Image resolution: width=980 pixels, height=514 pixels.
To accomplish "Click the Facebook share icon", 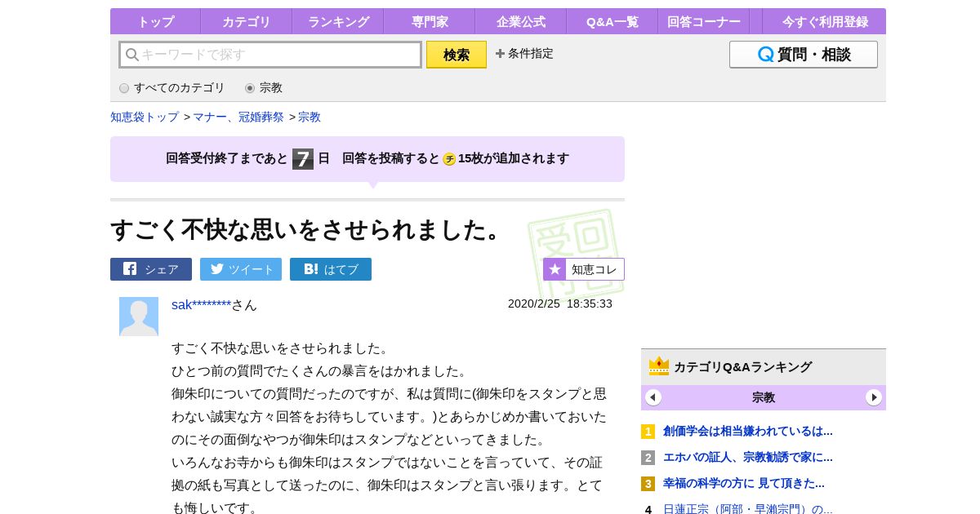I will coord(130,268).
